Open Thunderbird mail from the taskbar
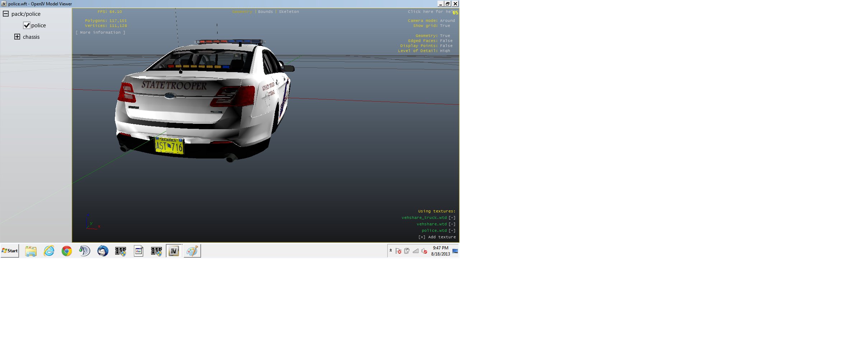The height and width of the screenshot is (356, 868). pos(103,251)
